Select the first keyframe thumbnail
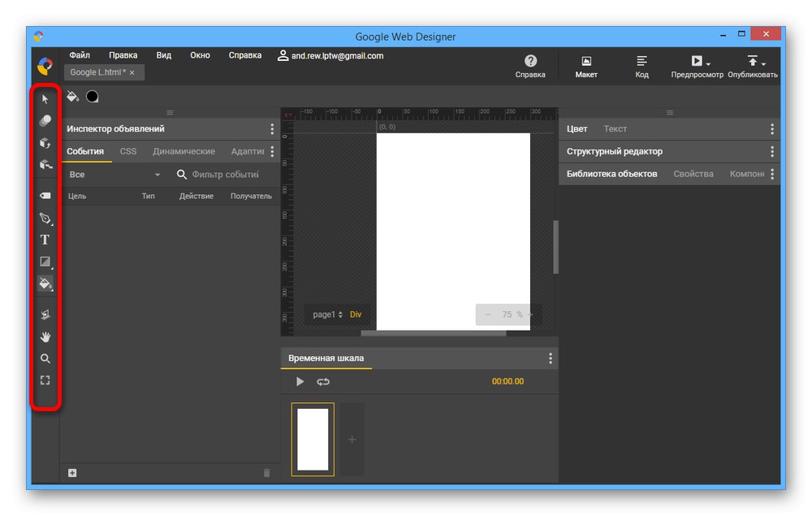The image size is (812, 516). [x=313, y=440]
